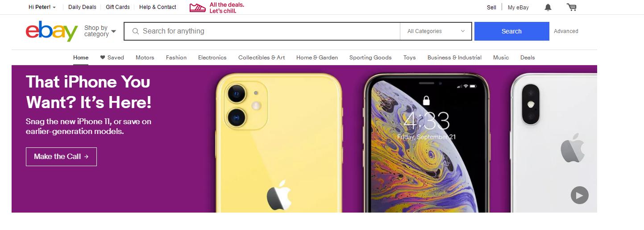Open the Shop by category dropdown

[x=100, y=31]
